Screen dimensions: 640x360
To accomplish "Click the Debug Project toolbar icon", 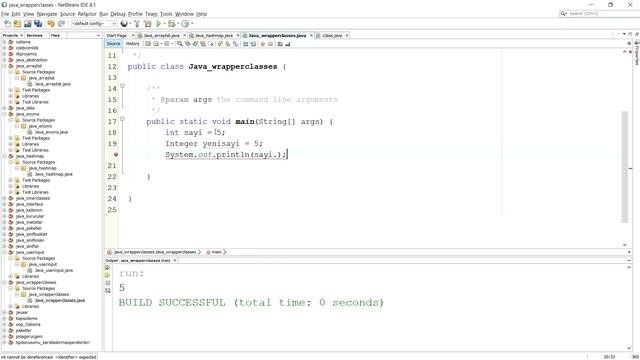I will click(172, 24).
